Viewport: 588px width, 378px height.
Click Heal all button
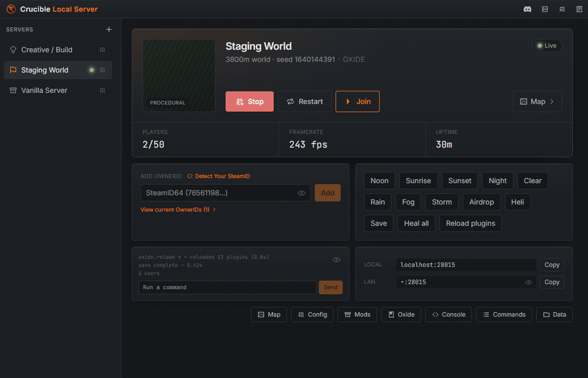tap(416, 223)
